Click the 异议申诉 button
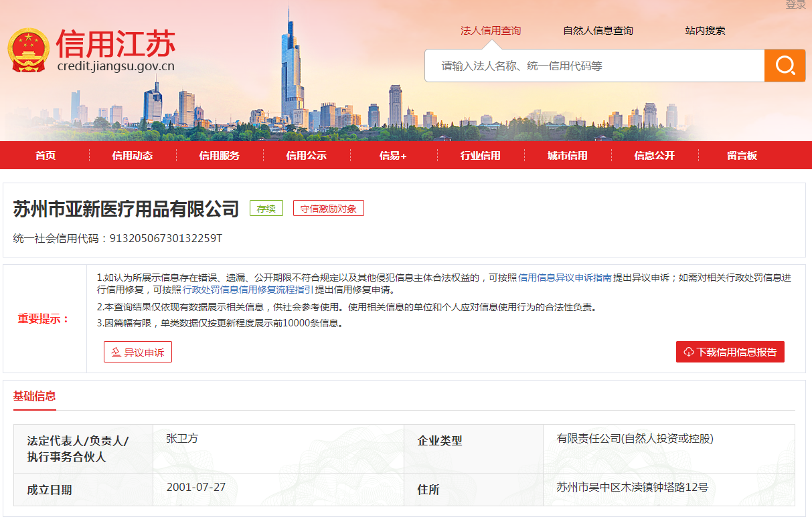 [x=138, y=352]
